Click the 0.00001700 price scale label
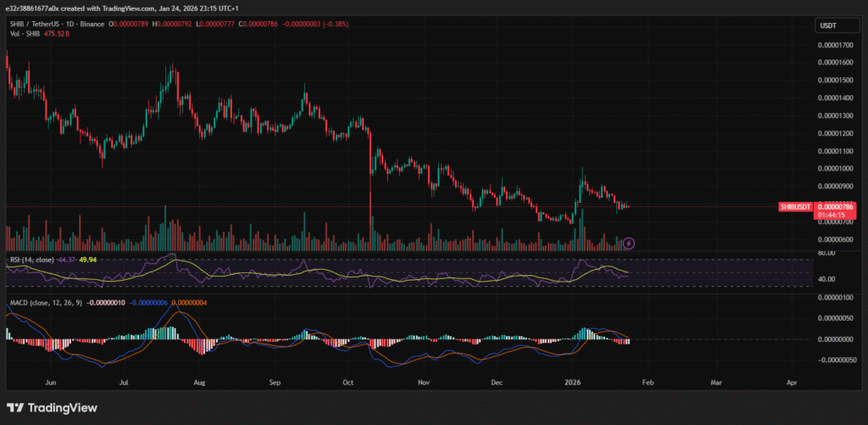Viewport: 868px width, 425px height. [x=835, y=43]
